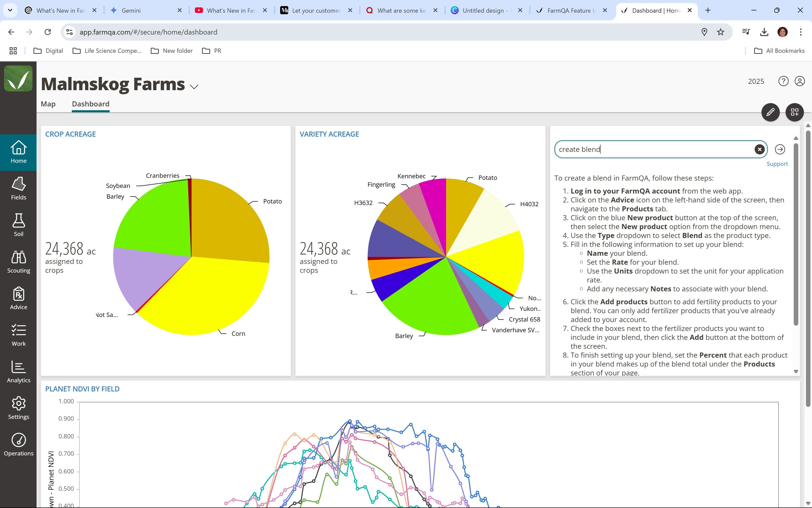Viewport: 812px width, 508px height.
Task: Open the Home section in sidebar
Action: [x=19, y=153]
